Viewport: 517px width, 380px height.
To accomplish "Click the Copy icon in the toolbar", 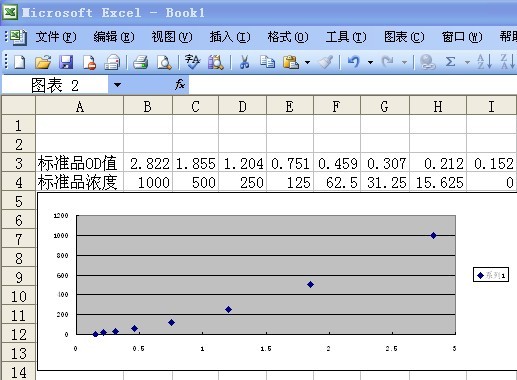I will tap(267, 62).
